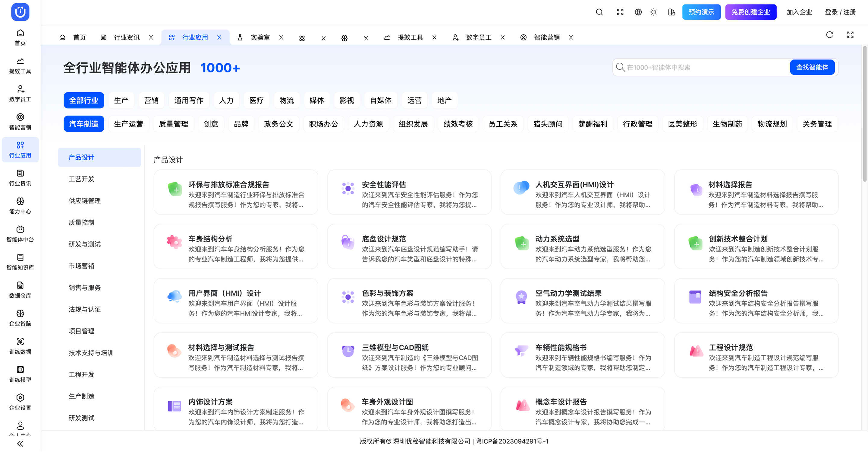The width and height of the screenshot is (868, 452).
Task: Open the language globe icon
Action: point(638,12)
